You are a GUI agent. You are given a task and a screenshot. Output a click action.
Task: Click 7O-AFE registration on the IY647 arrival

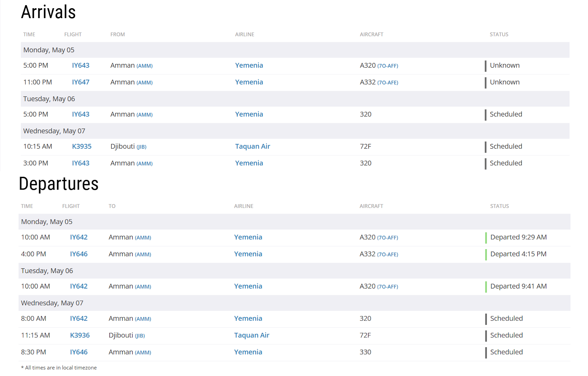388,83
